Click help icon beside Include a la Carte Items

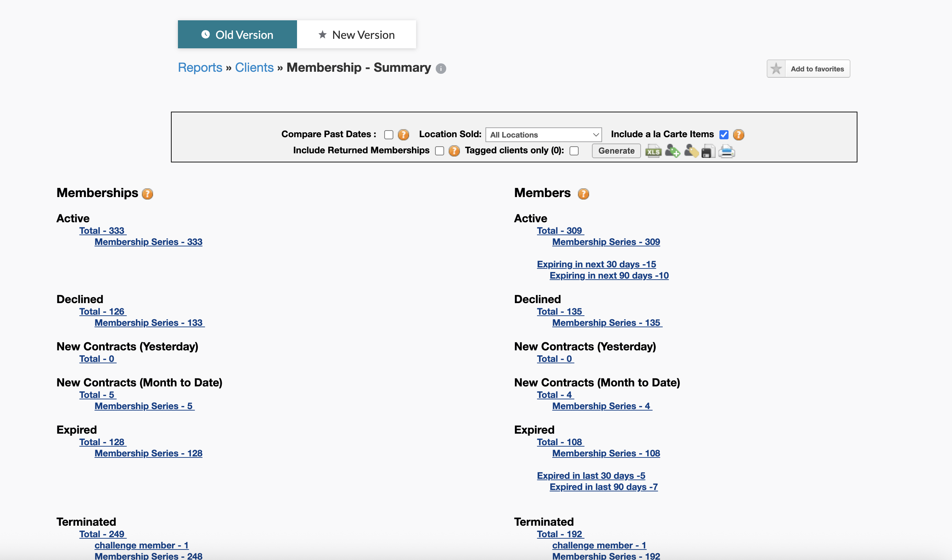click(x=738, y=134)
